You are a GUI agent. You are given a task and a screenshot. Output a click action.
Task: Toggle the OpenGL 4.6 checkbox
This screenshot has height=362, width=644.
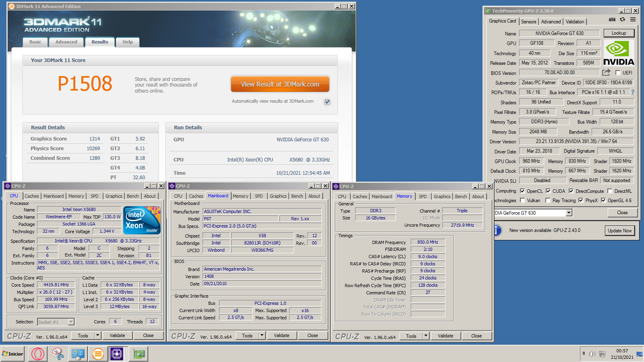(603, 200)
